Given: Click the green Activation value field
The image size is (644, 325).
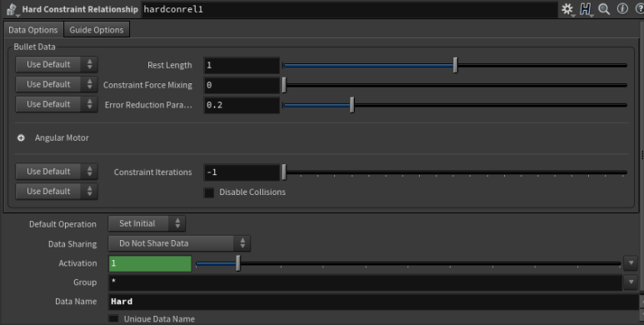Looking at the screenshot, I should click(150, 263).
